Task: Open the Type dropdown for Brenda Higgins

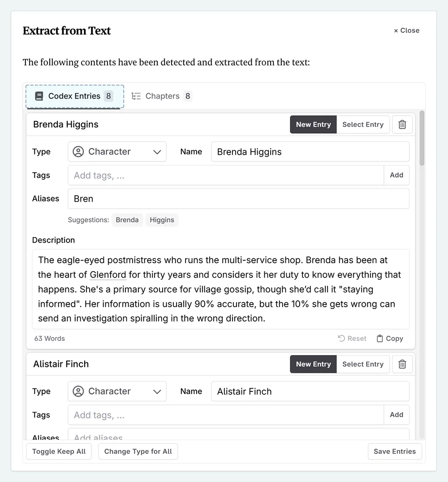Action: [x=157, y=152]
